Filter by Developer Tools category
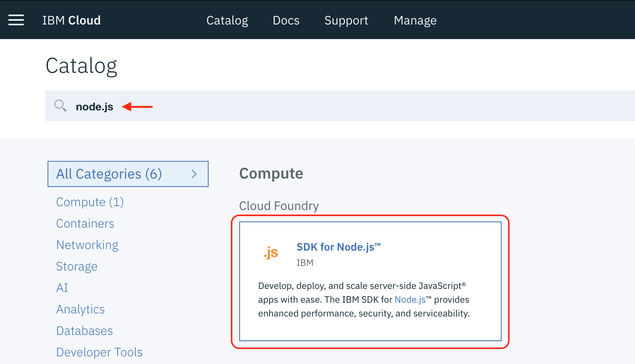Viewport: 635px width, 364px height. click(x=99, y=352)
